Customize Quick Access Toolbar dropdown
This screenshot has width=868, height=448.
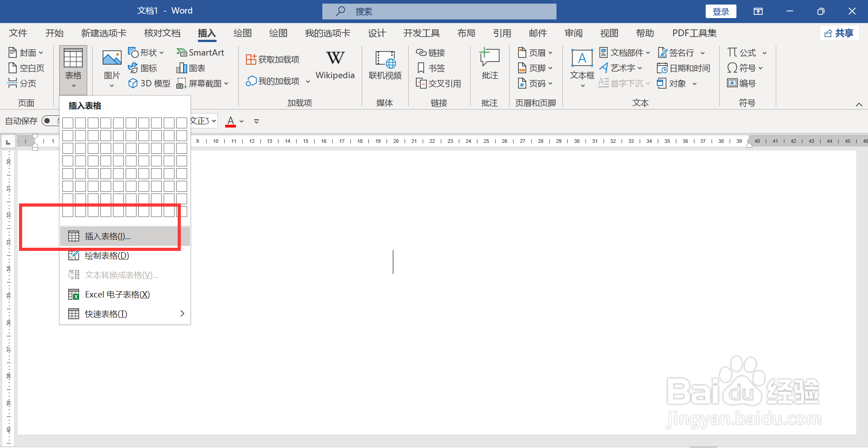[256, 122]
